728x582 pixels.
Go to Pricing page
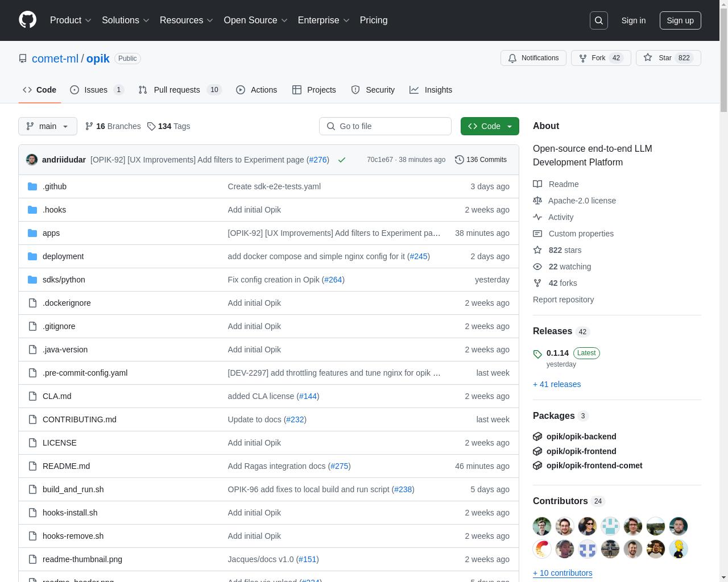374,20
